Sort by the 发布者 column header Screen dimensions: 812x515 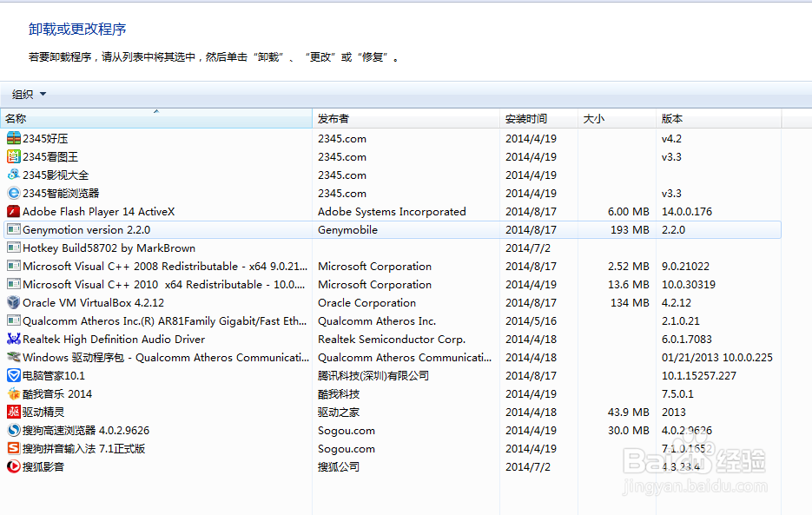pos(406,119)
